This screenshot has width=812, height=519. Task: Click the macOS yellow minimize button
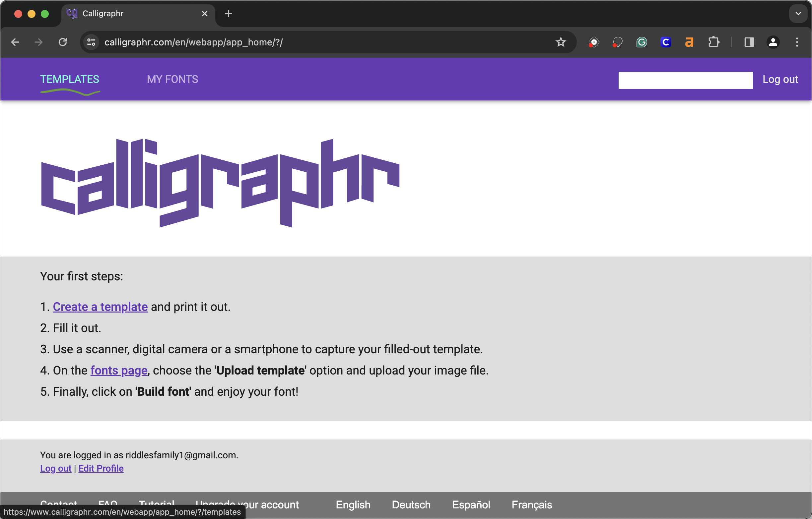[x=32, y=14]
